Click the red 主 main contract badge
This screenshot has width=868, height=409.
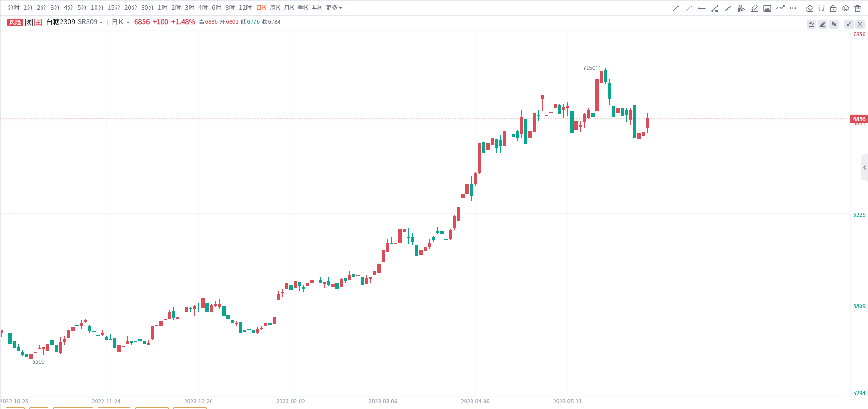(x=38, y=22)
